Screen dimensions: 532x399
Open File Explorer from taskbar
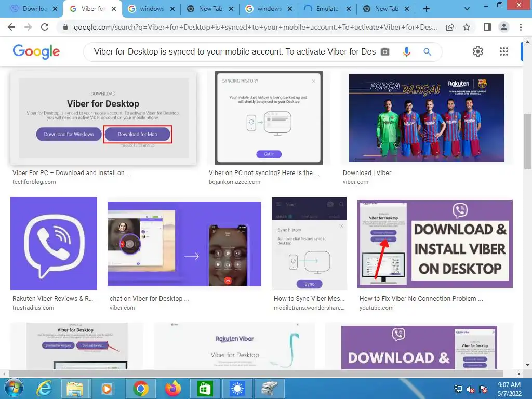(75, 389)
